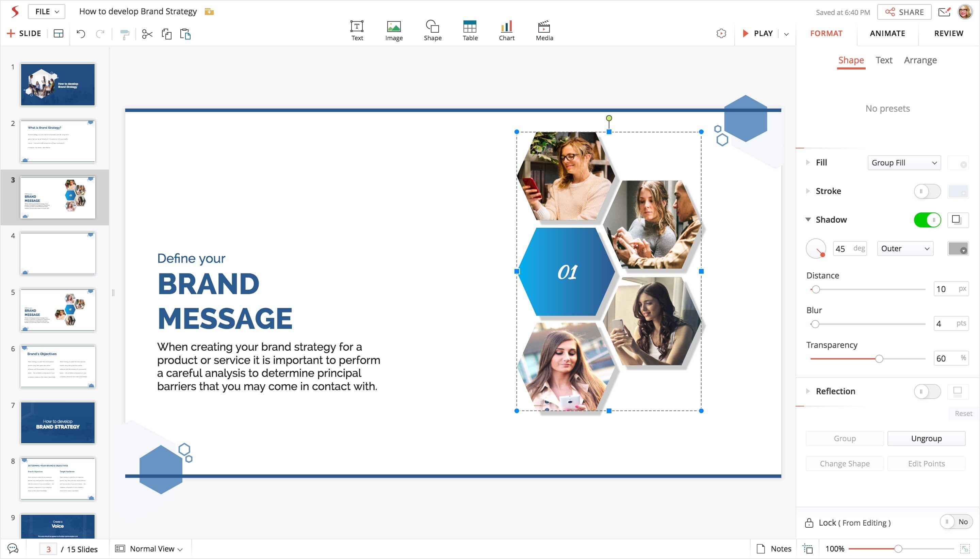The width and height of the screenshot is (980, 559).
Task: Open the Outer shadow type dropdown
Action: click(904, 249)
